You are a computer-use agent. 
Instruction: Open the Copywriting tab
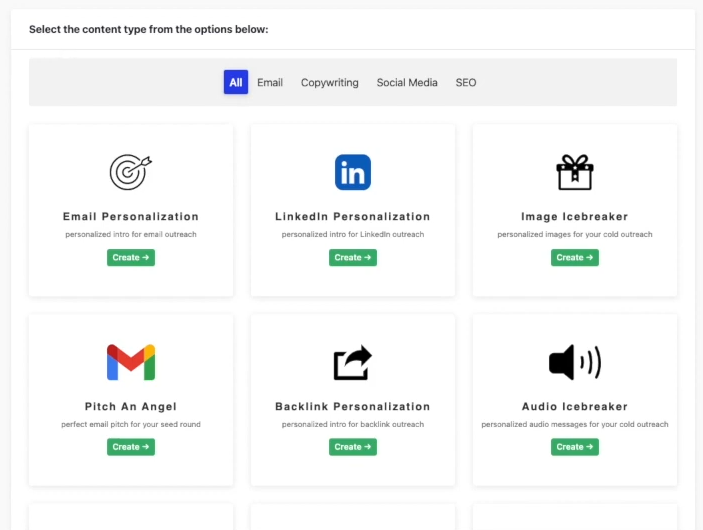point(329,83)
